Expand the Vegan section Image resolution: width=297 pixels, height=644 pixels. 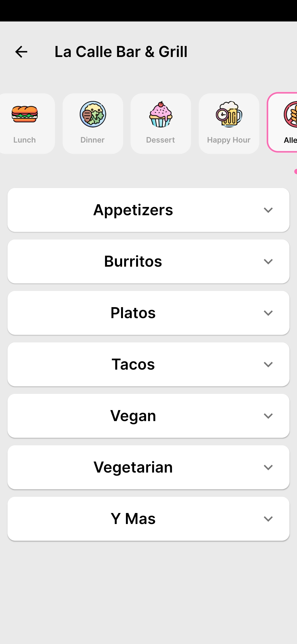pos(133,416)
